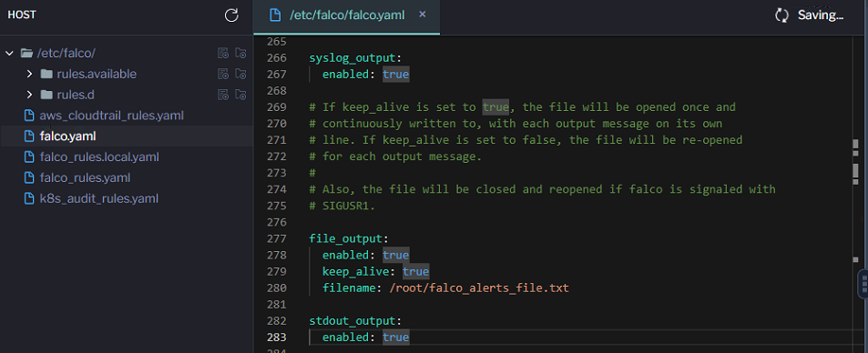Click new file icon for /etc/falco/
Image resolution: width=868 pixels, height=353 pixels.
click(223, 53)
